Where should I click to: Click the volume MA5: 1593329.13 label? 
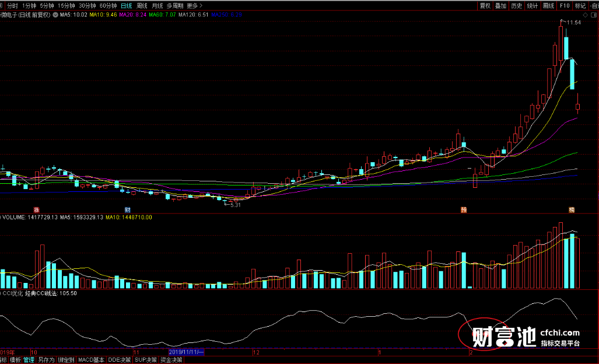pyautogui.click(x=82, y=218)
